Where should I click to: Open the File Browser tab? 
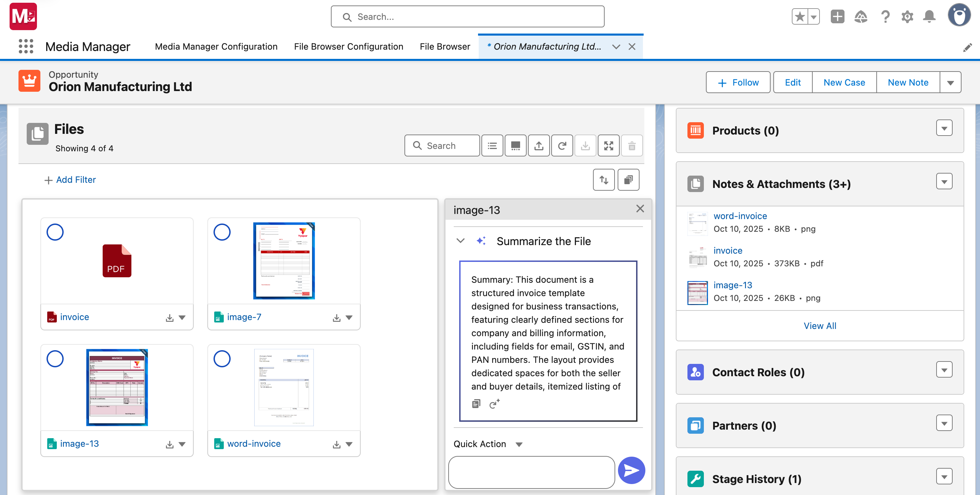pos(444,47)
